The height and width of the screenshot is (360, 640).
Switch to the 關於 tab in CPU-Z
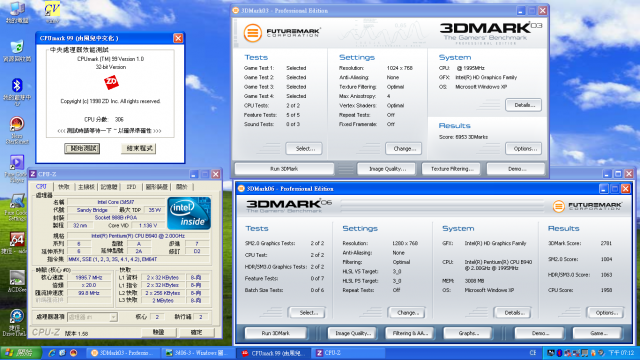181,187
